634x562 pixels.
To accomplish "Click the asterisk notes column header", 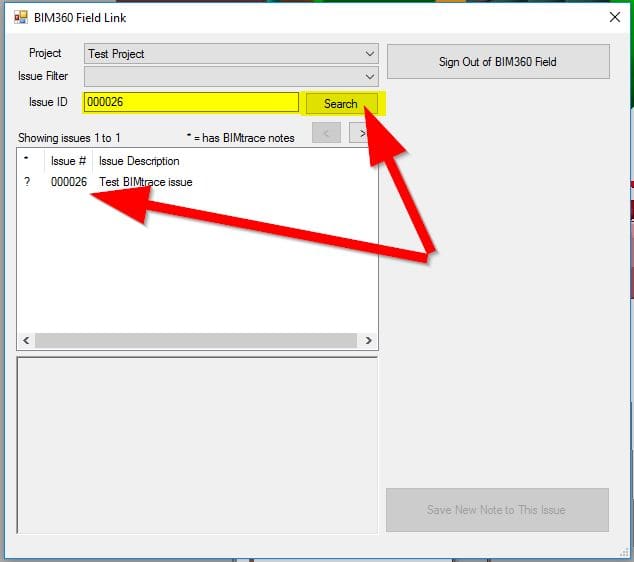I will (26, 158).
